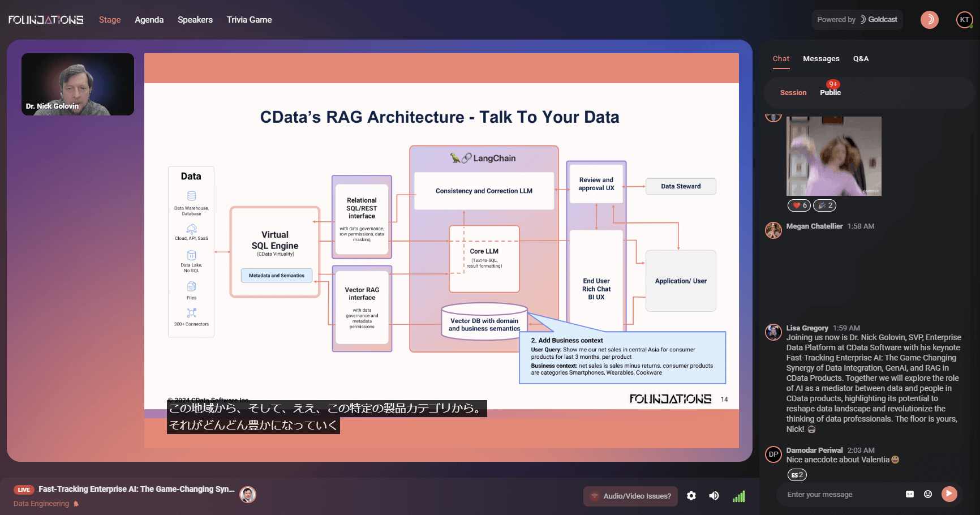Viewport: 980px width, 515px height.
Task: Open the Messages tab
Action: tap(821, 59)
